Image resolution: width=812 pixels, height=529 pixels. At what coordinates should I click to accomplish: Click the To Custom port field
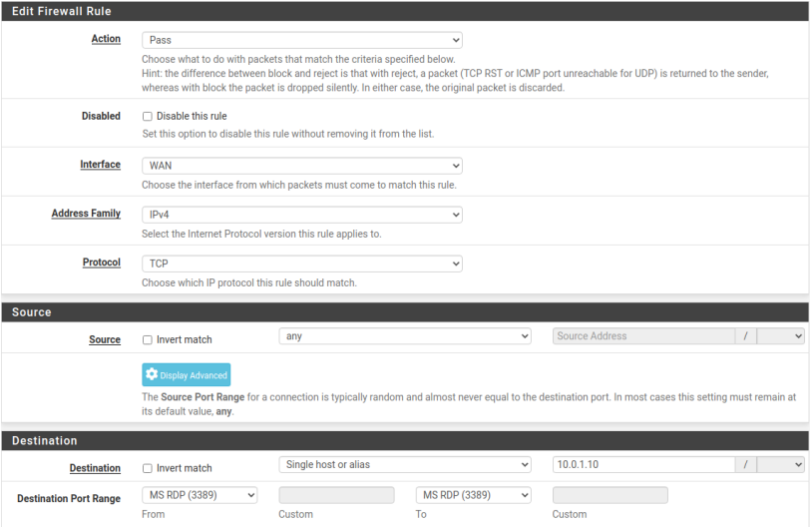[x=610, y=495]
